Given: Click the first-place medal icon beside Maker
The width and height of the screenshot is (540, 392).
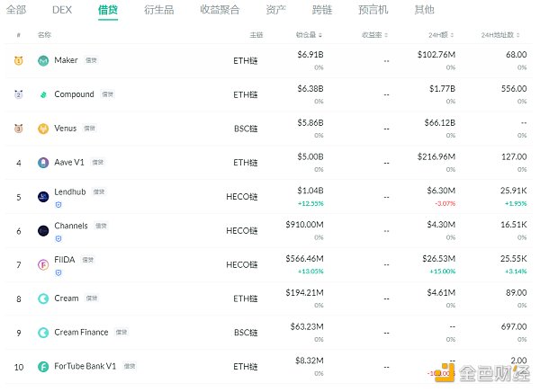Looking at the screenshot, I should pyautogui.click(x=18, y=60).
